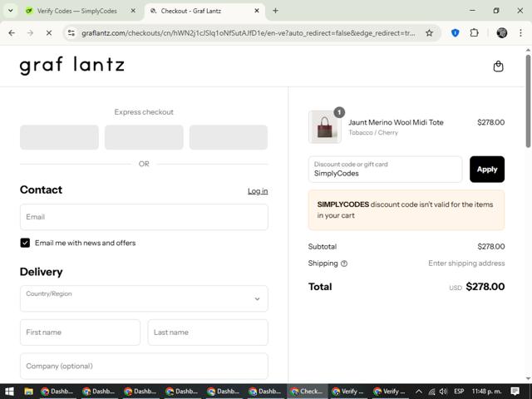Apply the discount code
The width and height of the screenshot is (532, 399).
487,170
